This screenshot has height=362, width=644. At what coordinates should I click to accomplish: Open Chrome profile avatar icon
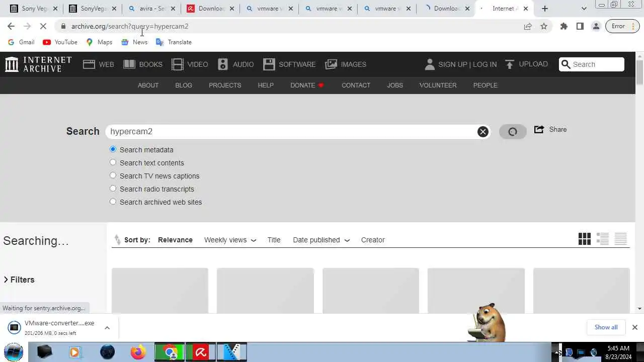click(x=596, y=26)
